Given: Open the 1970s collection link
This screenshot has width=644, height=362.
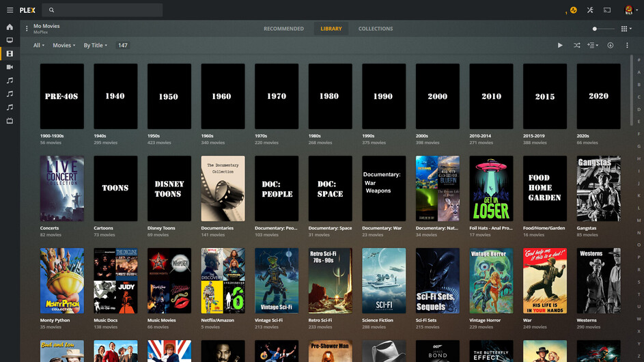Looking at the screenshot, I should pyautogui.click(x=261, y=136).
